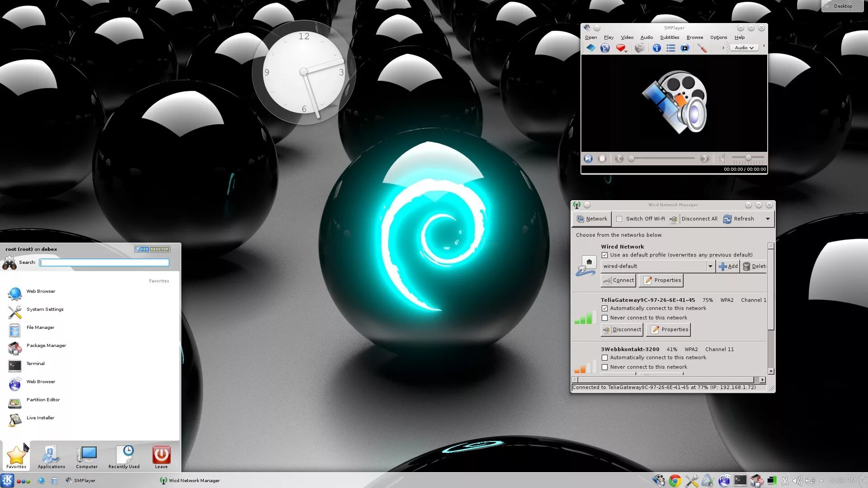Open the favorites heart icon in SMPlayer
This screenshot has width=868, height=488.
(x=621, y=48)
